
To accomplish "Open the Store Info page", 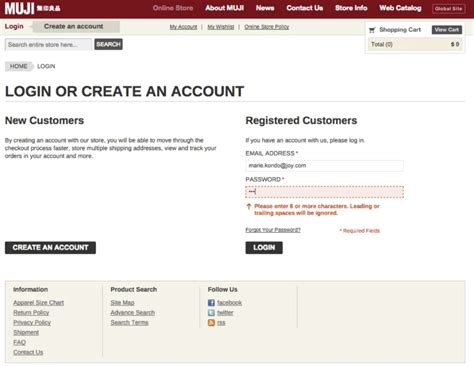I will point(351,8).
